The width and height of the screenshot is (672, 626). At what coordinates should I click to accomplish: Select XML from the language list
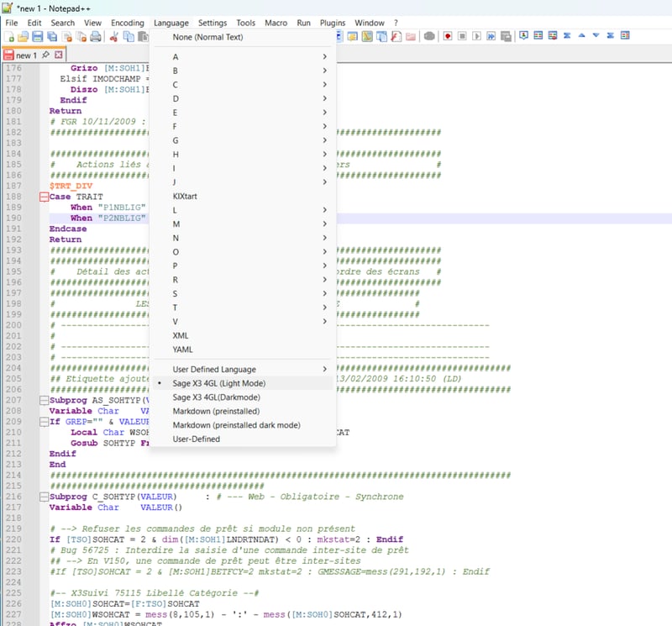[181, 335]
